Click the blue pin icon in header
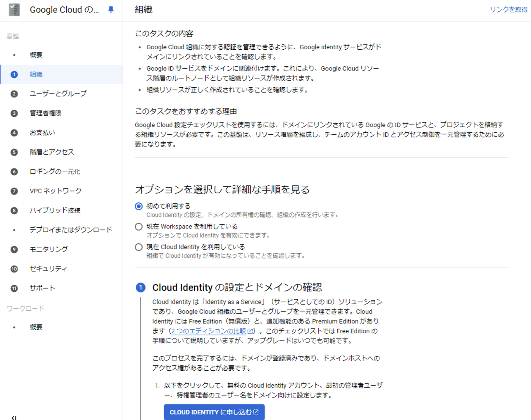The width and height of the screenshot is (531, 420). point(111,10)
